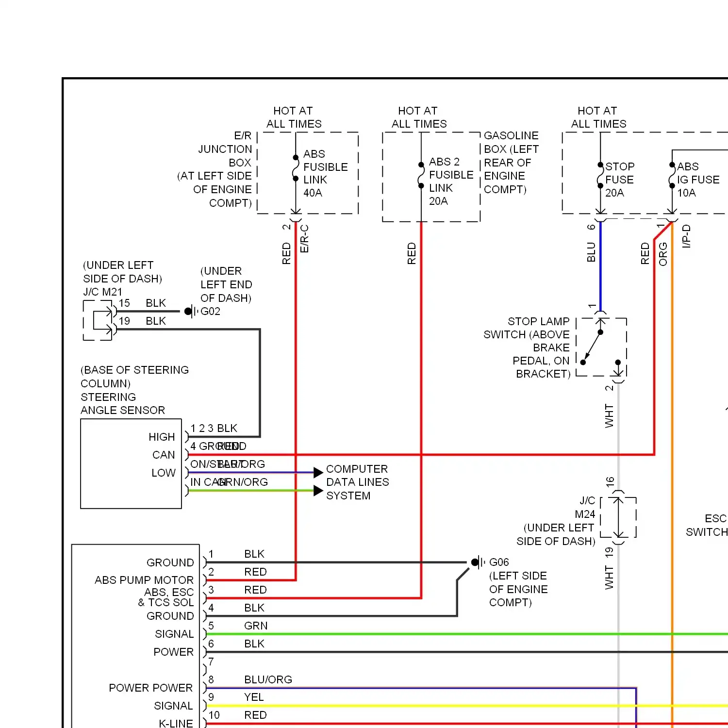Click the '15 BLK' wire label
This screenshot has width=728, height=728.
pyautogui.click(x=142, y=303)
